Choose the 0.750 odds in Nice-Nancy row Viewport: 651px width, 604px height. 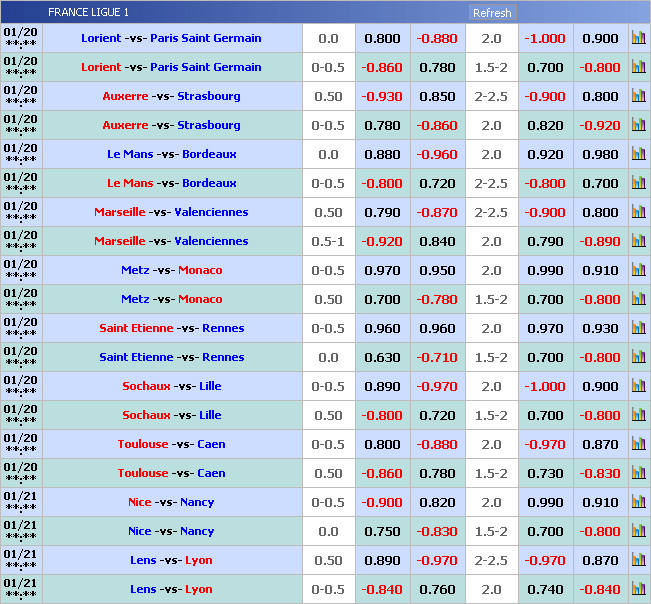382,532
